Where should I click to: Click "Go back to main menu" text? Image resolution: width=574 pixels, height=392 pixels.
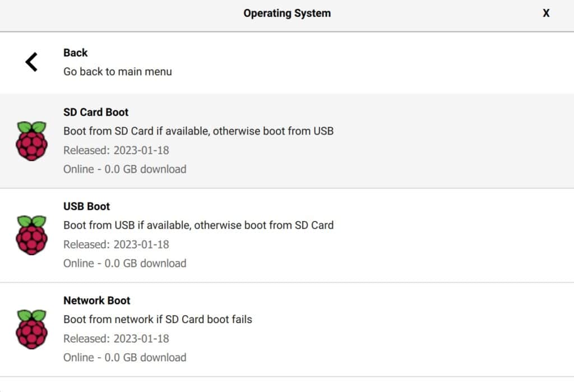118,72
